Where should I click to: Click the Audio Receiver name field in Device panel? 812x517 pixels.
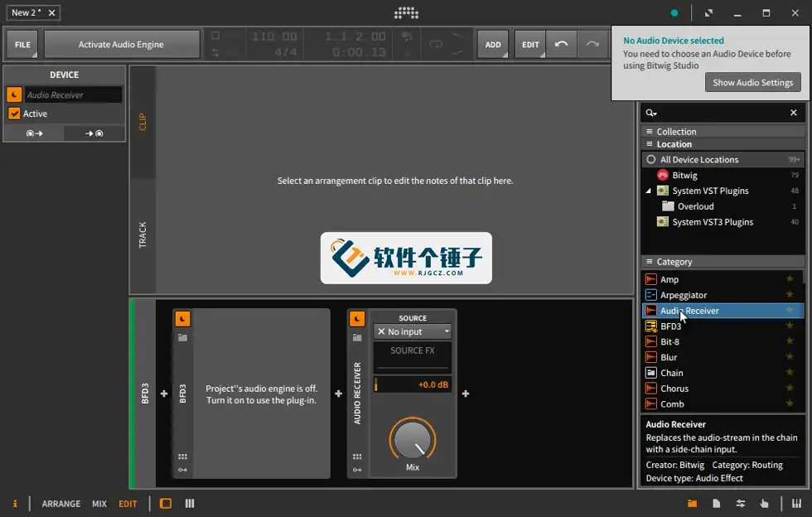[x=73, y=94]
